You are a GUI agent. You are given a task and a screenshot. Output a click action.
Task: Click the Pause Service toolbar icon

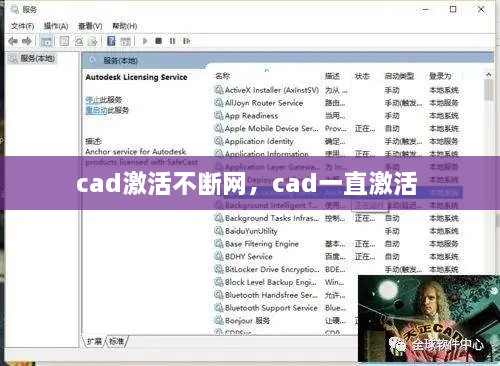click(x=172, y=41)
